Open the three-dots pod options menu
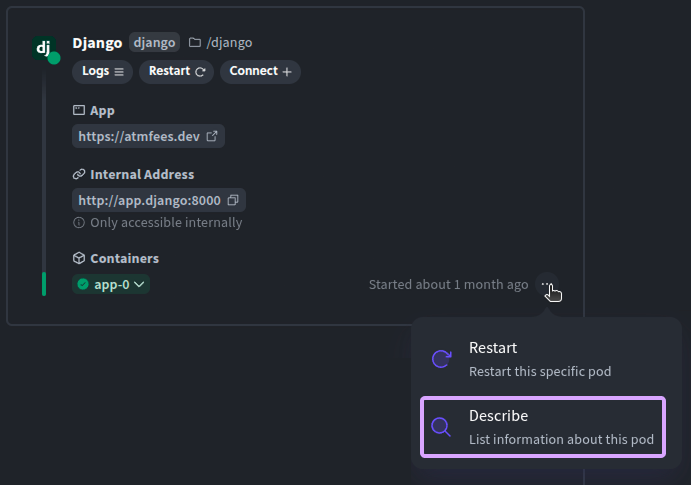The height and width of the screenshot is (485, 691). pyautogui.click(x=546, y=285)
